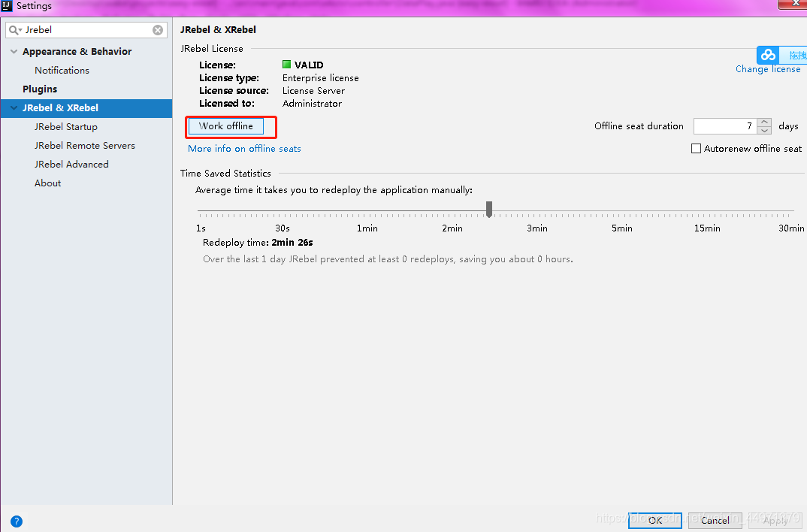Select Appearance & Behavior category
Image resolution: width=807 pixels, height=532 pixels.
[x=77, y=51]
